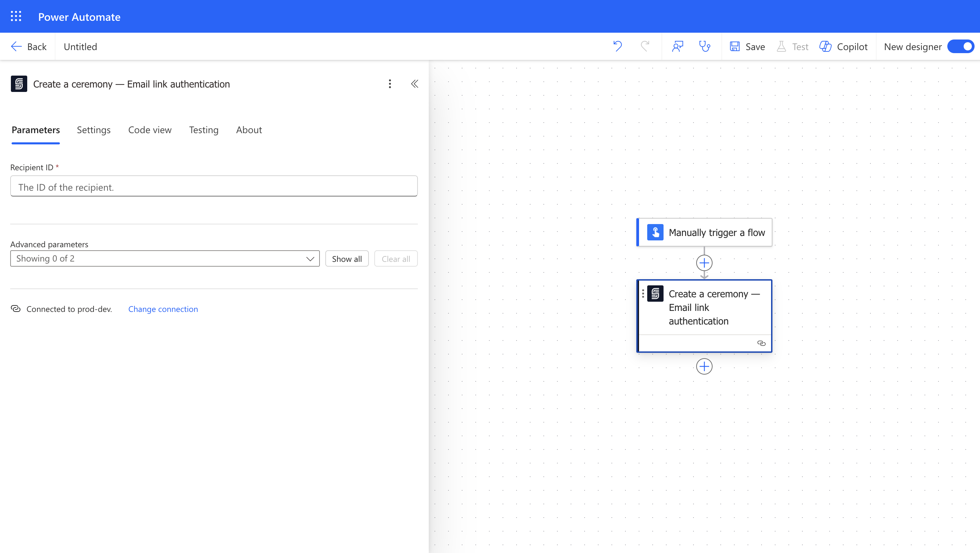Viewport: 980px width, 553px height.
Task: Redo the last change
Action: (645, 46)
